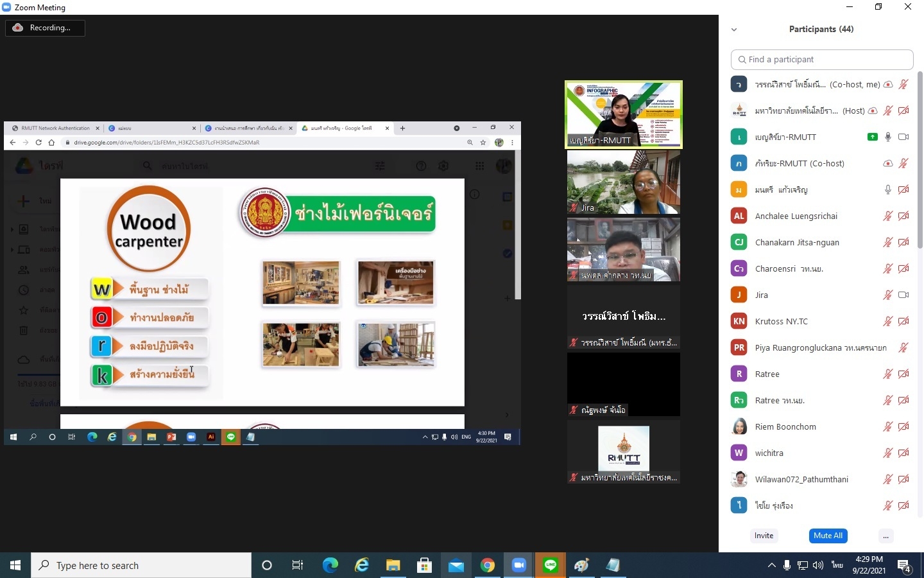This screenshot has height=578, width=924.
Task: Click crossed camera icon for Riem Boonchom
Action: tap(903, 426)
